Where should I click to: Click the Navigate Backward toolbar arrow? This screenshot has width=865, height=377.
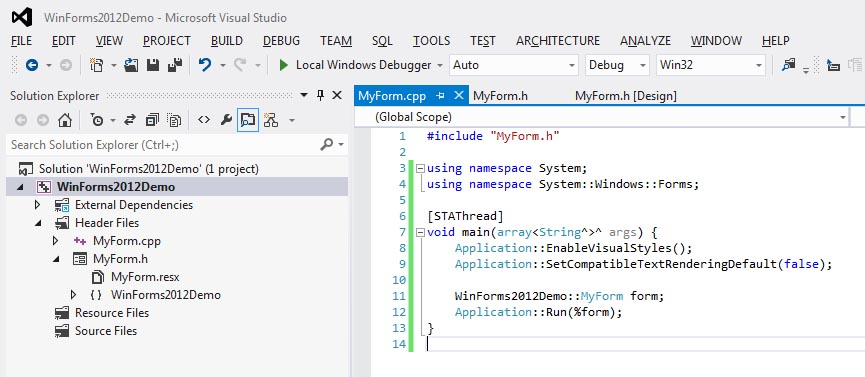tap(32, 65)
